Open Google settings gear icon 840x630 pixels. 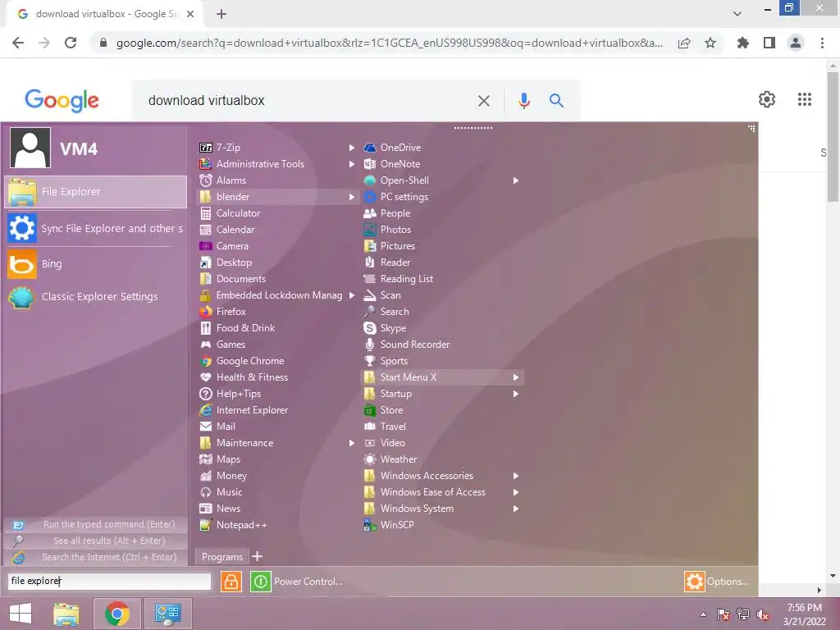767,99
